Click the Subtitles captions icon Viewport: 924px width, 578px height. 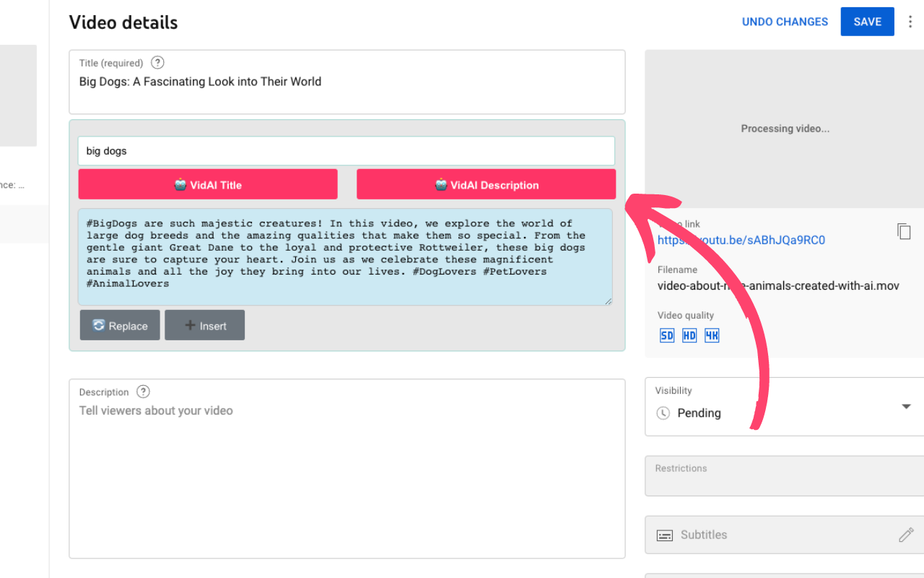tap(664, 535)
